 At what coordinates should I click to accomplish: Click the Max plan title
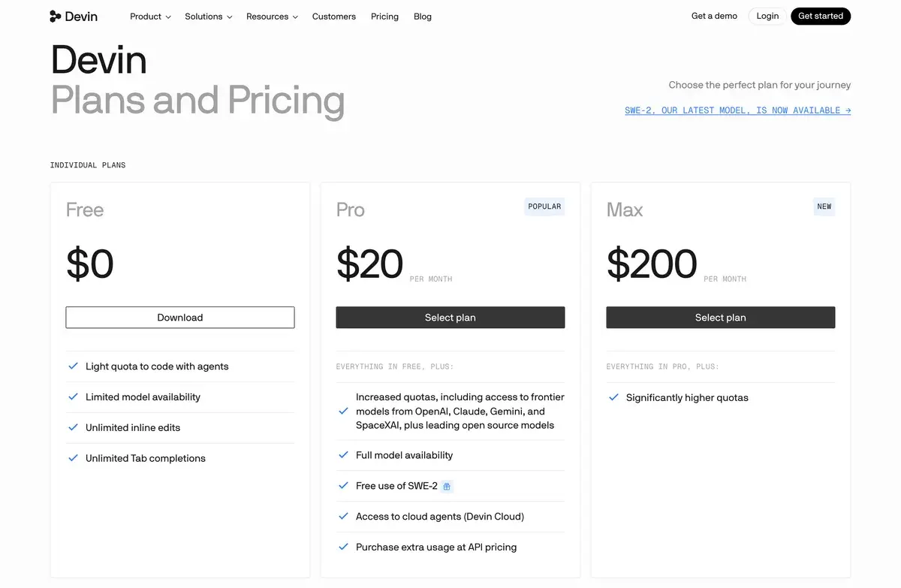(x=625, y=210)
